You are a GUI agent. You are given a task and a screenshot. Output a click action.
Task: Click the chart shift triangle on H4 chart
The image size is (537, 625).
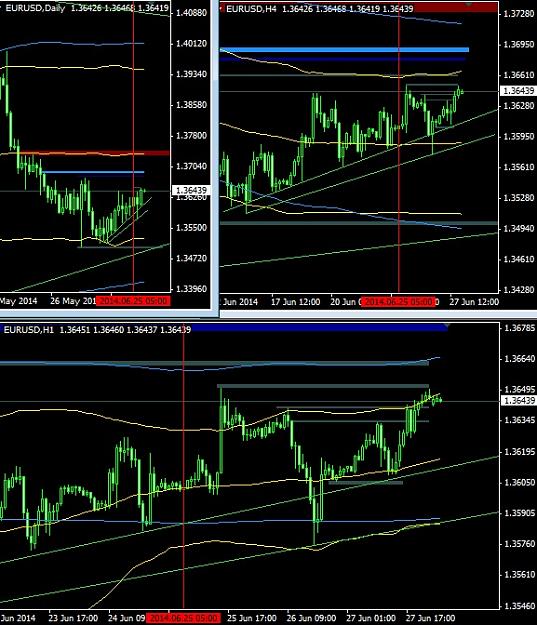(469, 4)
